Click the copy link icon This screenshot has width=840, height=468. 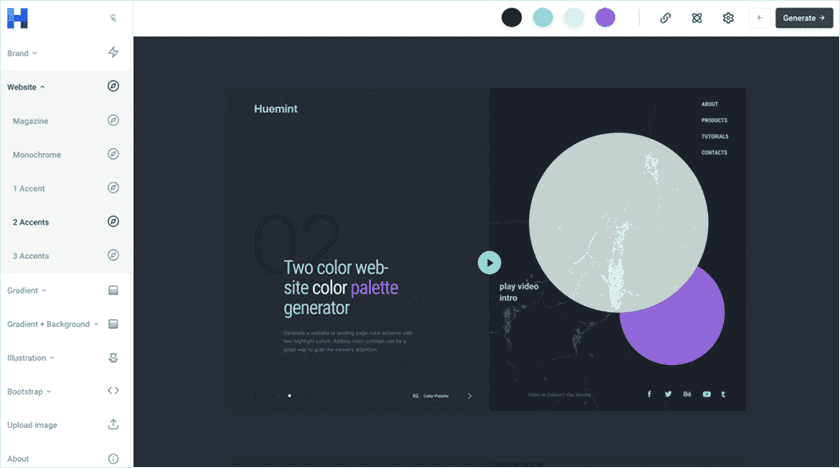pos(665,18)
